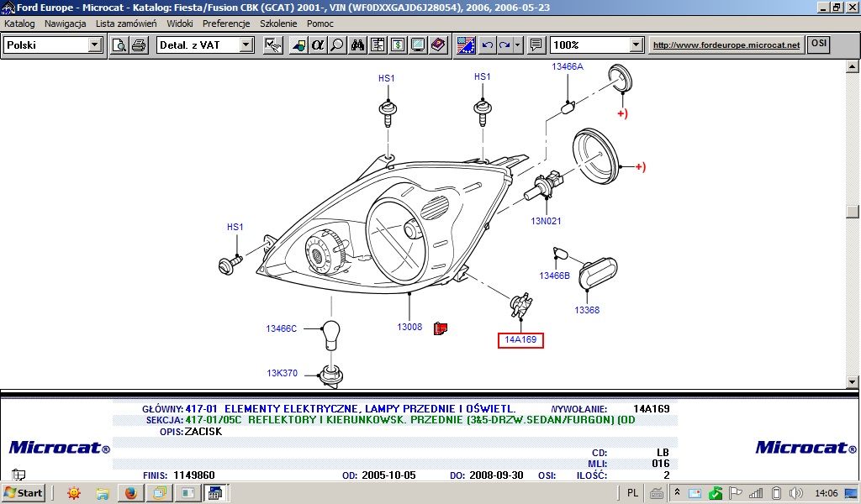Click the action center flag tray icon
The width and height of the screenshot is (861, 504).
[x=736, y=493]
